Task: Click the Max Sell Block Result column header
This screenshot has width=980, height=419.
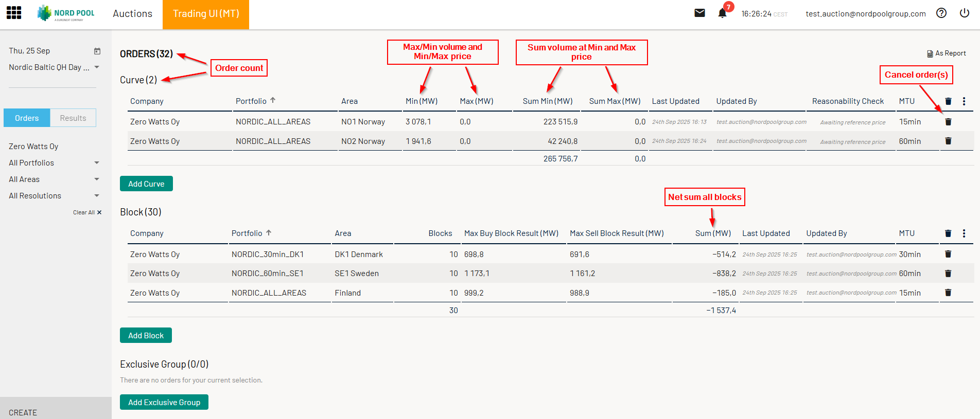Action: [x=617, y=233]
